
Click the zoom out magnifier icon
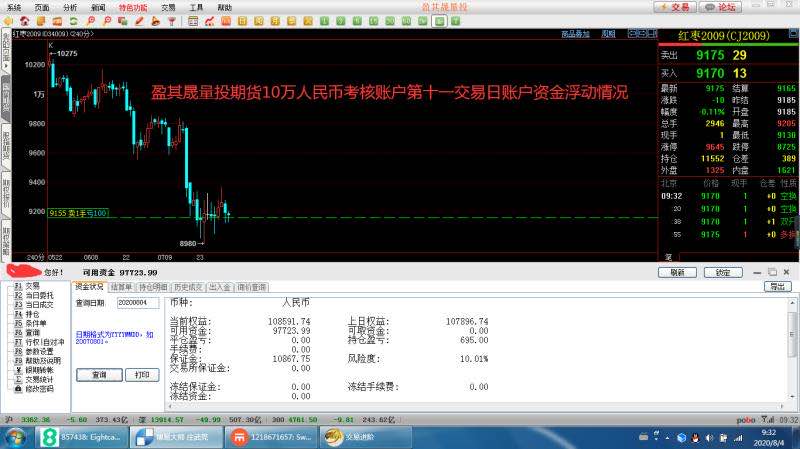click(x=107, y=21)
